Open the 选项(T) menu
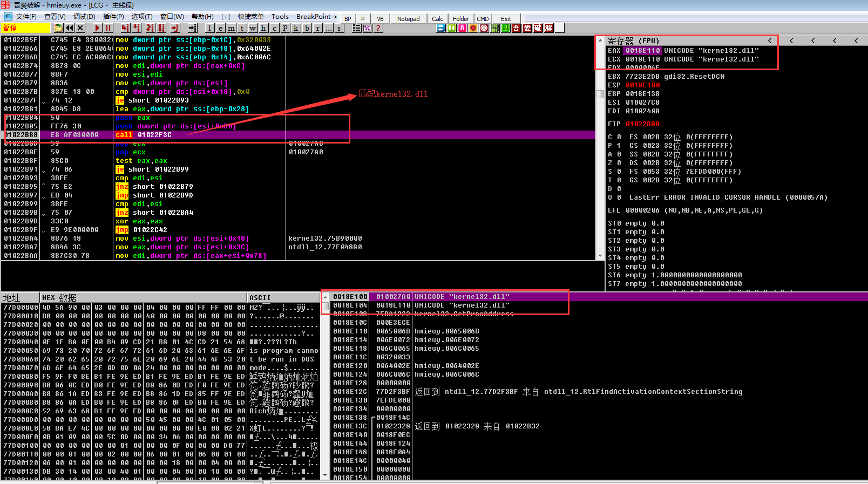This screenshot has height=484, width=868. 142,17
